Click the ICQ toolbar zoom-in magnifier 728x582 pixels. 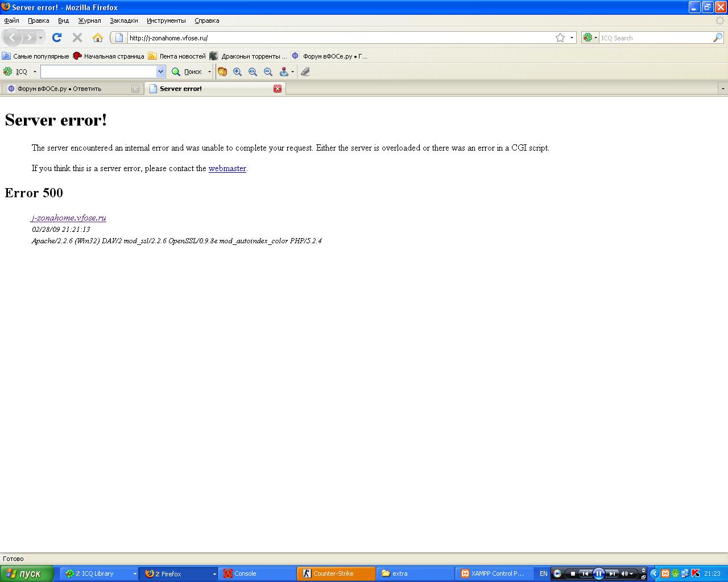(x=237, y=72)
